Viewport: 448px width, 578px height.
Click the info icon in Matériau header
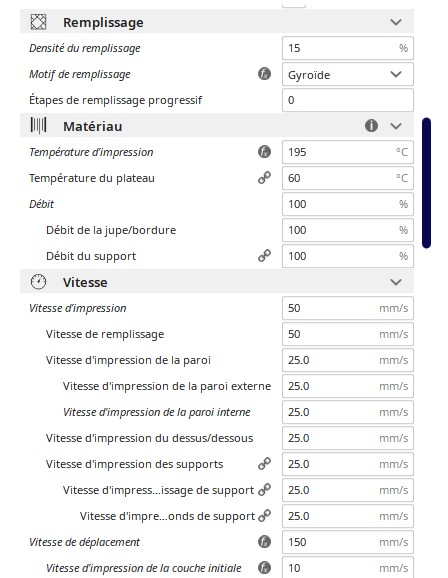371,126
